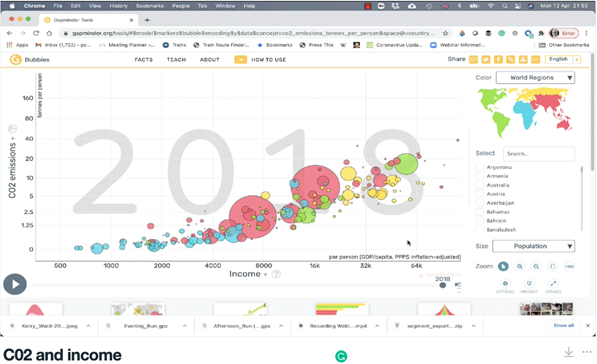
Task: Expand options for Evening_Run.gpx download
Action: [x=185, y=326]
